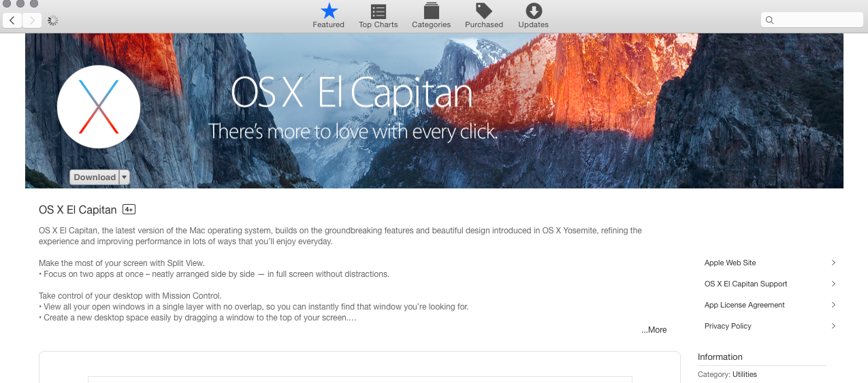Viewport: 868px width, 383px height.
Task: Click the loading spinner indicator
Action: pos(53,20)
